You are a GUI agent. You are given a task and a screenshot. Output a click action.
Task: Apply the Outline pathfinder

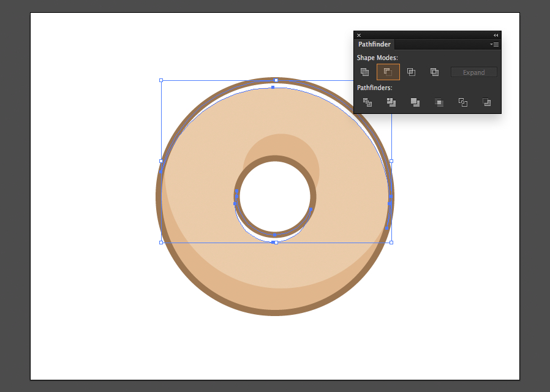[462, 102]
